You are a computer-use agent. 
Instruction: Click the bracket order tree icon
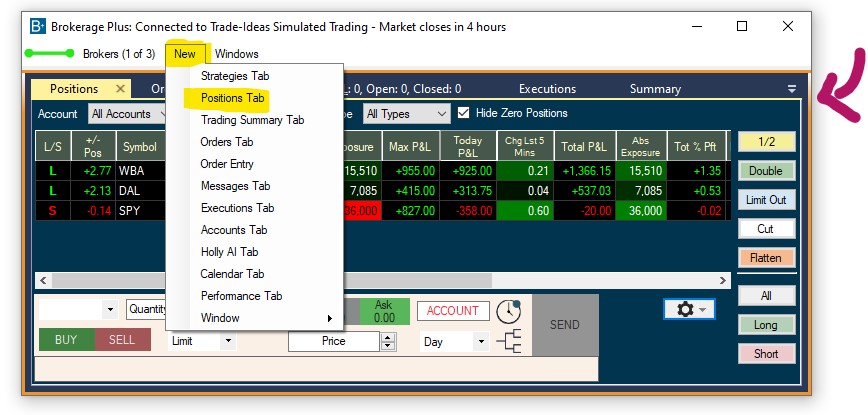click(509, 343)
